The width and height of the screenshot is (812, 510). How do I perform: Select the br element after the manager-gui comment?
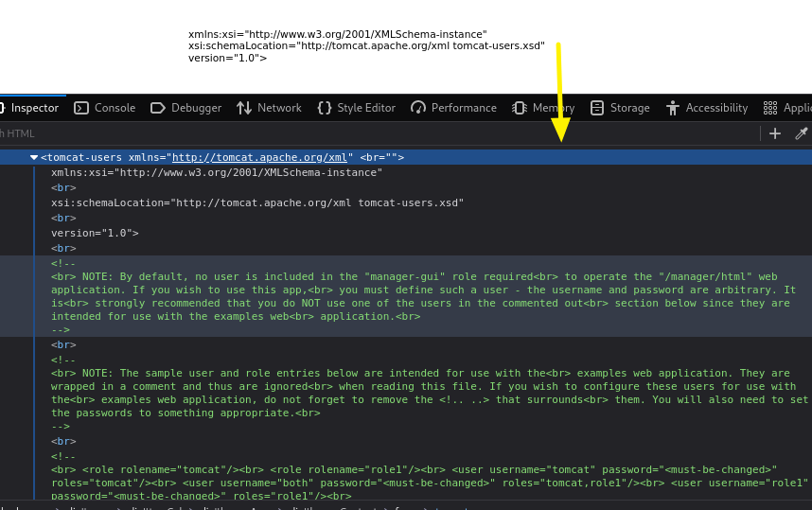[x=63, y=344]
